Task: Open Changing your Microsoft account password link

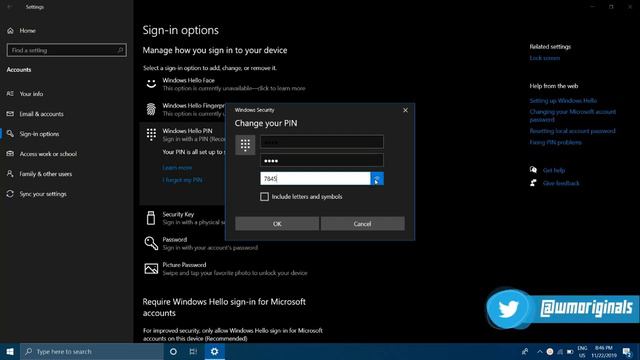Action: (x=572, y=116)
